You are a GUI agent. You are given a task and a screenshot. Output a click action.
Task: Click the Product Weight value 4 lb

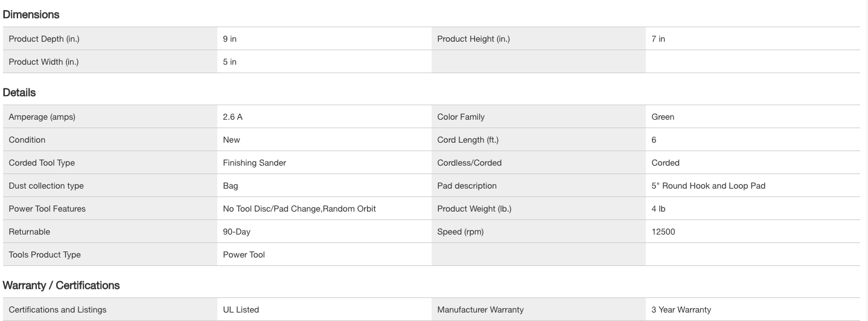pyautogui.click(x=659, y=209)
